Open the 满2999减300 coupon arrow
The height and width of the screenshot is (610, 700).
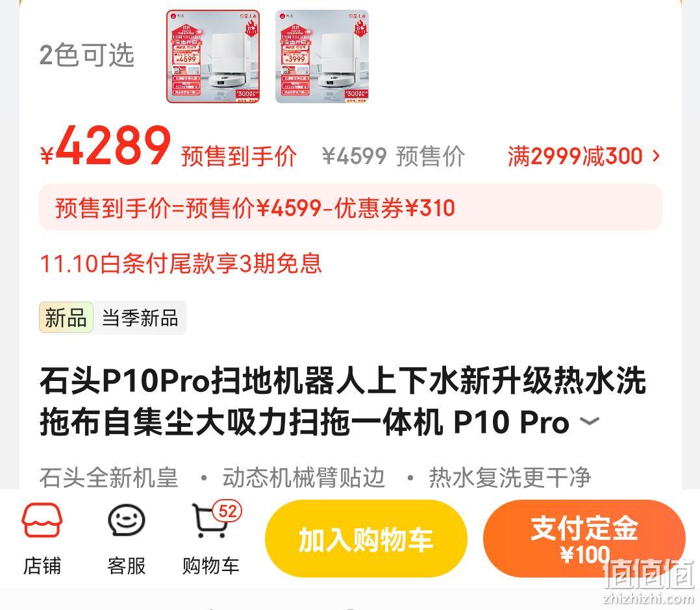(x=656, y=156)
